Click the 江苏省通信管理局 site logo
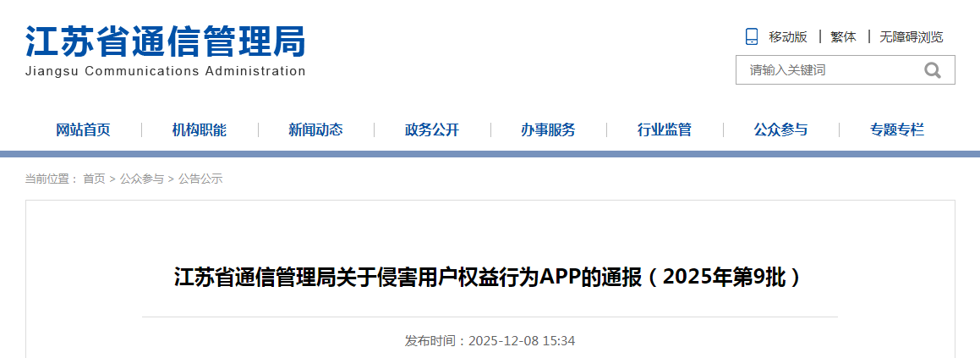This screenshot has height=358, width=980. tap(165, 41)
